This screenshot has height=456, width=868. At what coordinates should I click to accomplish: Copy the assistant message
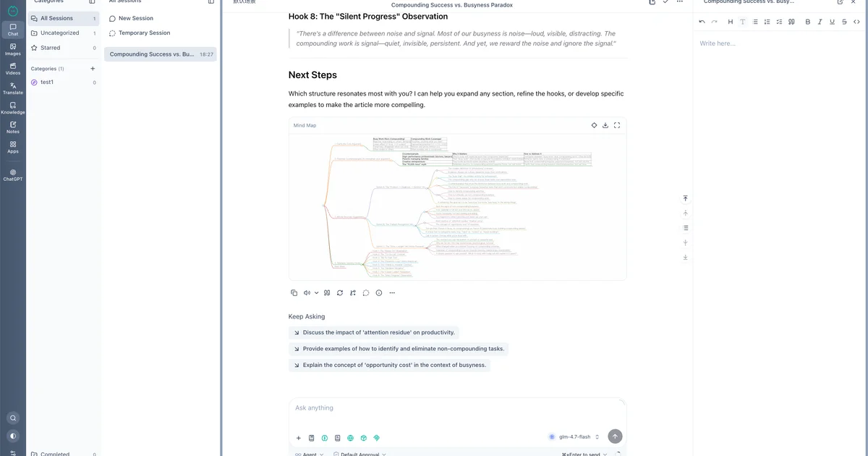click(294, 293)
